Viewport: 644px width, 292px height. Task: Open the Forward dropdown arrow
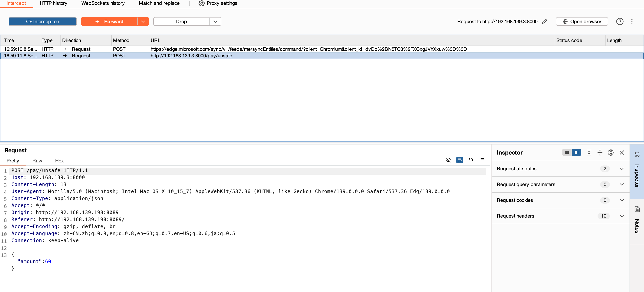(x=143, y=21)
